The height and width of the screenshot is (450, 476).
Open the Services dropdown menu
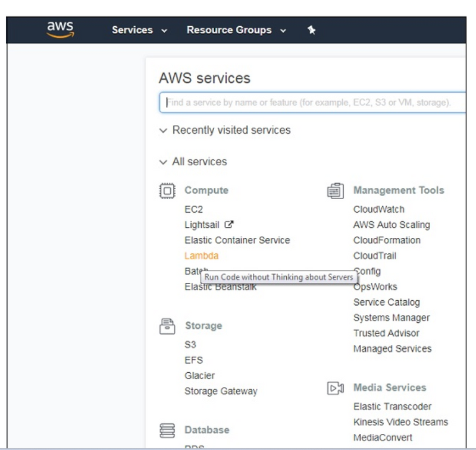click(139, 30)
